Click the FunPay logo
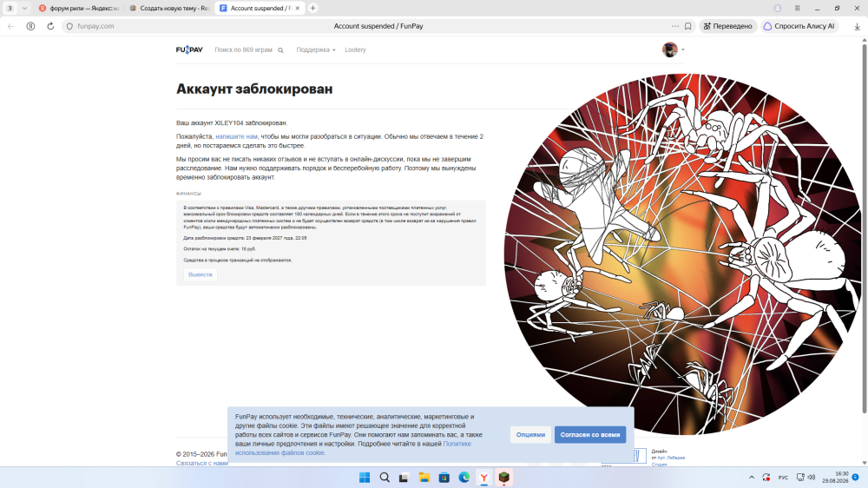 coord(189,49)
